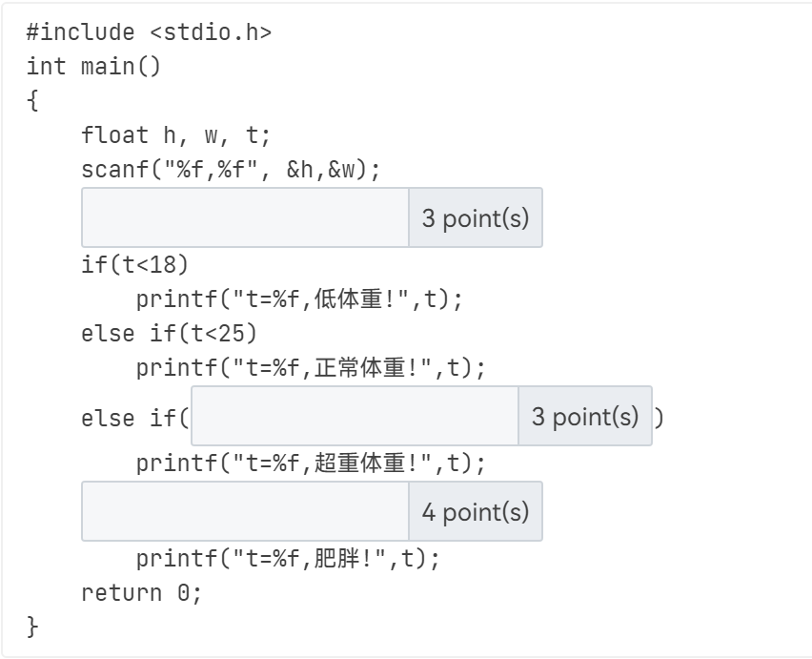812x659 pixels.
Task: Click the first blank input below scanf line
Action: [x=245, y=217]
